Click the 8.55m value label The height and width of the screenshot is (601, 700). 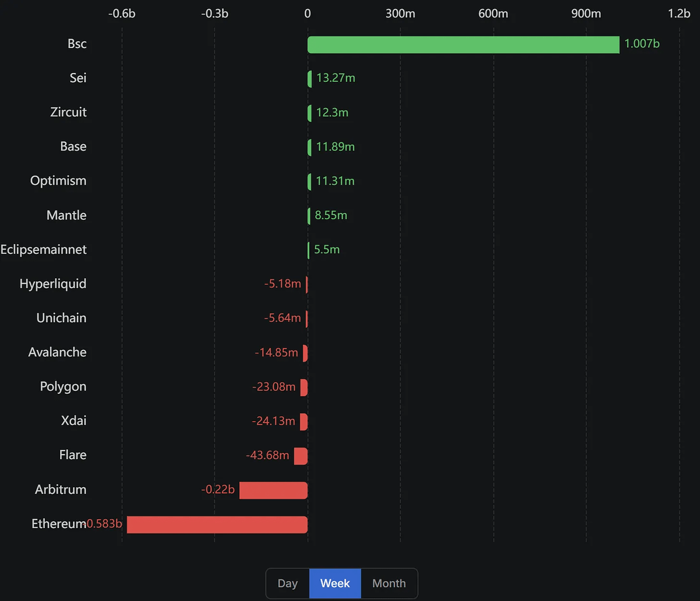331,215
